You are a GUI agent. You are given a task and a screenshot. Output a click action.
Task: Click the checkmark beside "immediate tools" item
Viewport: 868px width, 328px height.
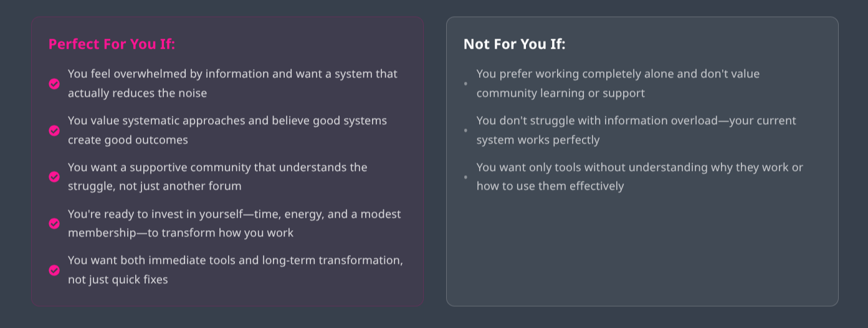[54, 270]
